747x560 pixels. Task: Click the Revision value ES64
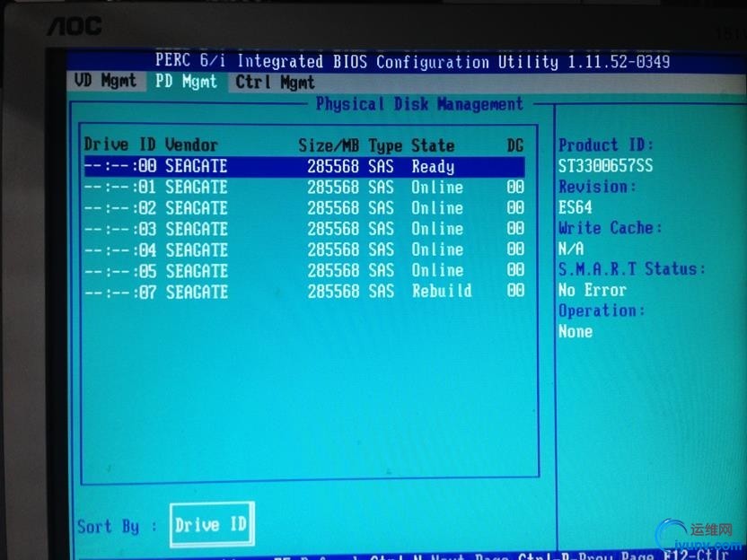575,207
